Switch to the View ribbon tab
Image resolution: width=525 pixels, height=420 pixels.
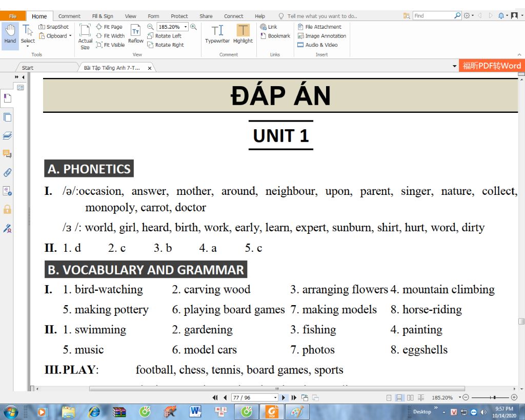(x=130, y=16)
